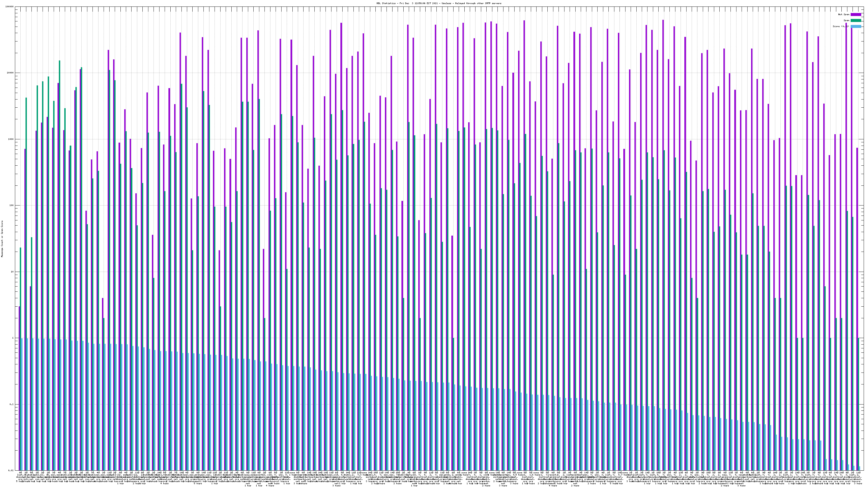868x488 pixels.
Task: Click the 100 tick label on Y-axis
Action: click(12, 206)
